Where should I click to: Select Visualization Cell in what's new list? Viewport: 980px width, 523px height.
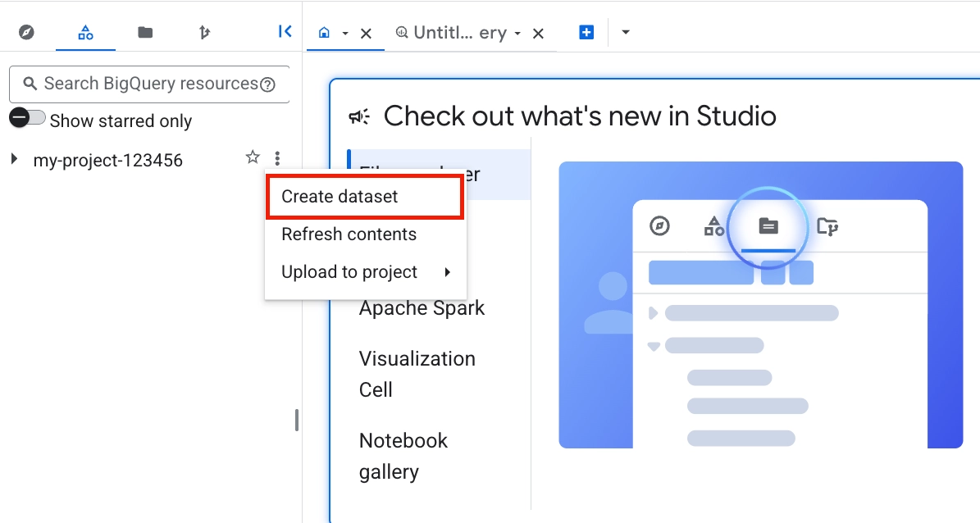(x=417, y=374)
